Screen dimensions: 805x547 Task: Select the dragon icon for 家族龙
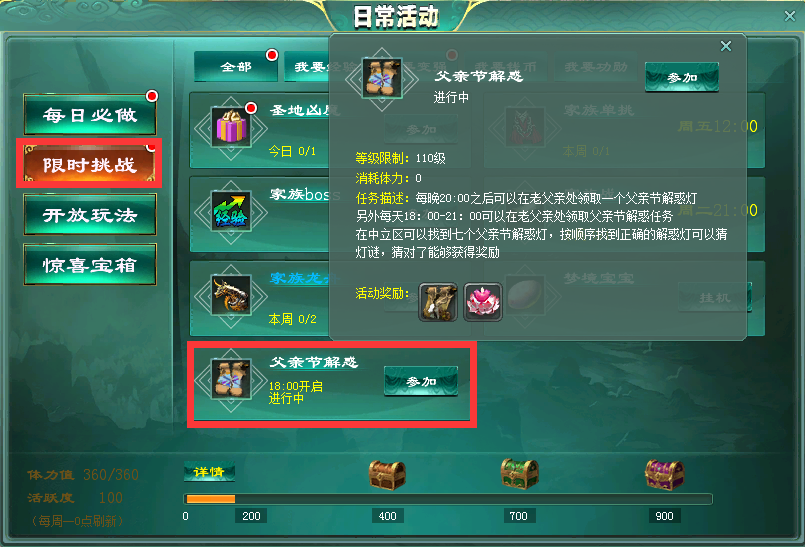(x=231, y=295)
